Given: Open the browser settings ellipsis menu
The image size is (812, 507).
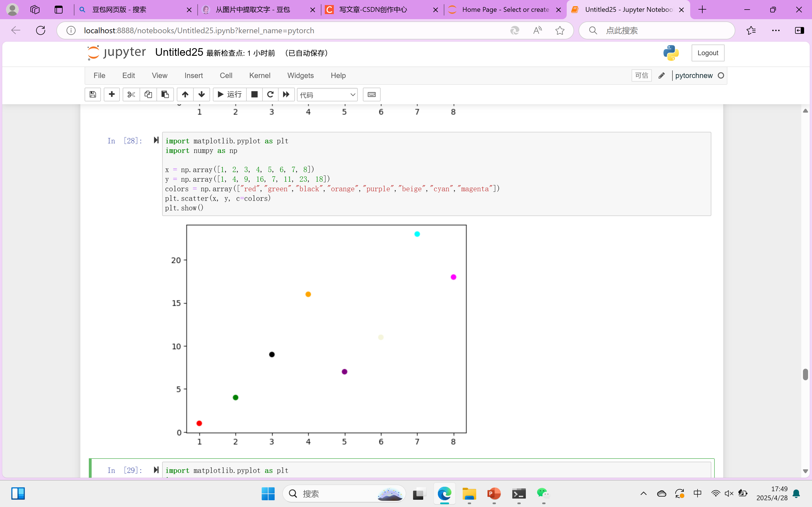Looking at the screenshot, I should click(776, 30).
